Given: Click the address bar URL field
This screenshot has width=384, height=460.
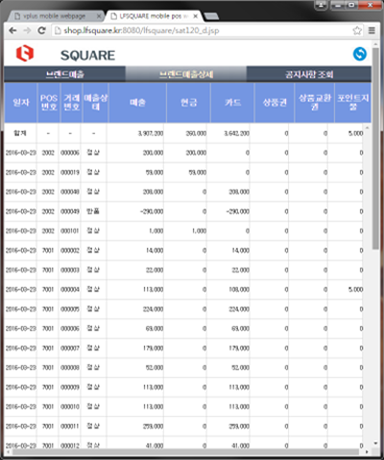Looking at the screenshot, I should pyautogui.click(x=203, y=31).
